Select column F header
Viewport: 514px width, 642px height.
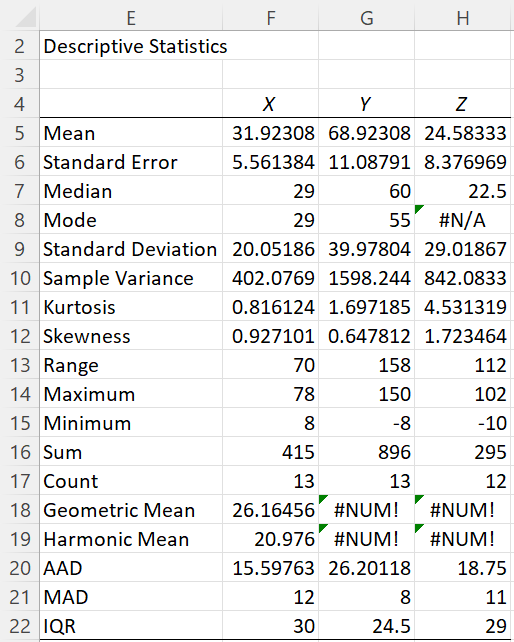[x=271, y=18]
